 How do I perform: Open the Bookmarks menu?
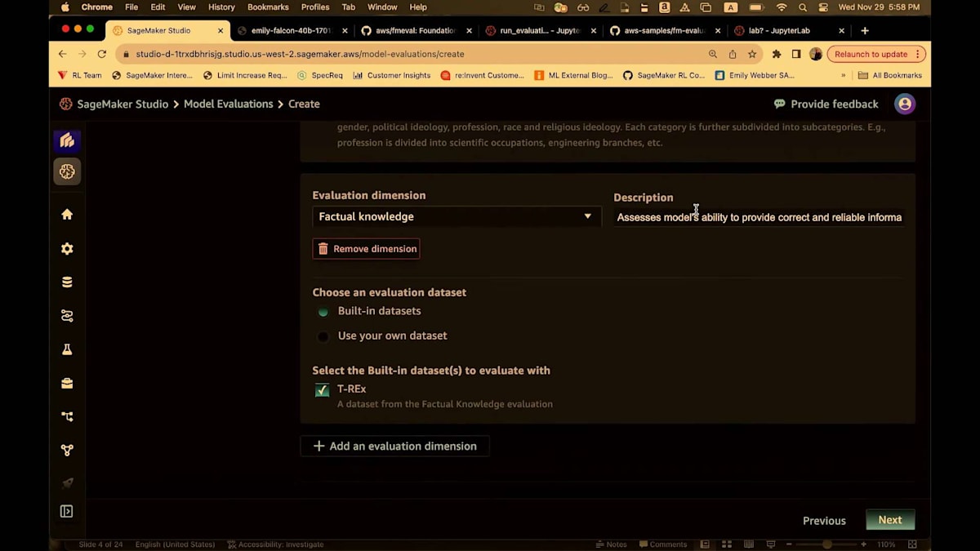tap(268, 7)
